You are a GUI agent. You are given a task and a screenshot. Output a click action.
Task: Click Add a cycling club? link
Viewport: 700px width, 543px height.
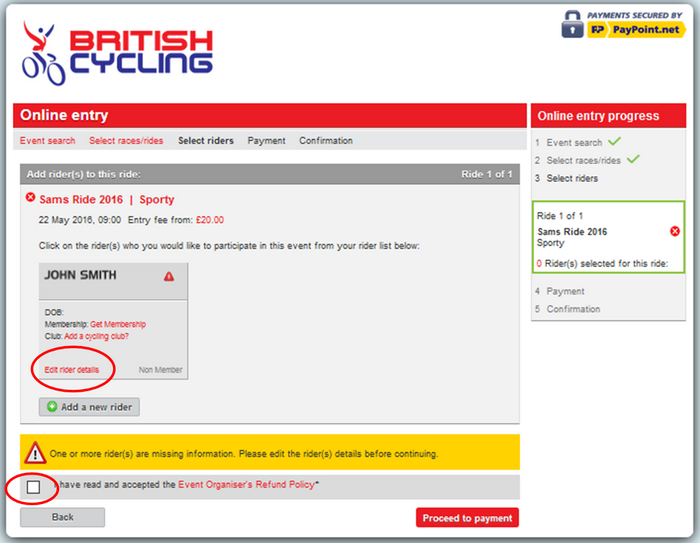pos(96,336)
